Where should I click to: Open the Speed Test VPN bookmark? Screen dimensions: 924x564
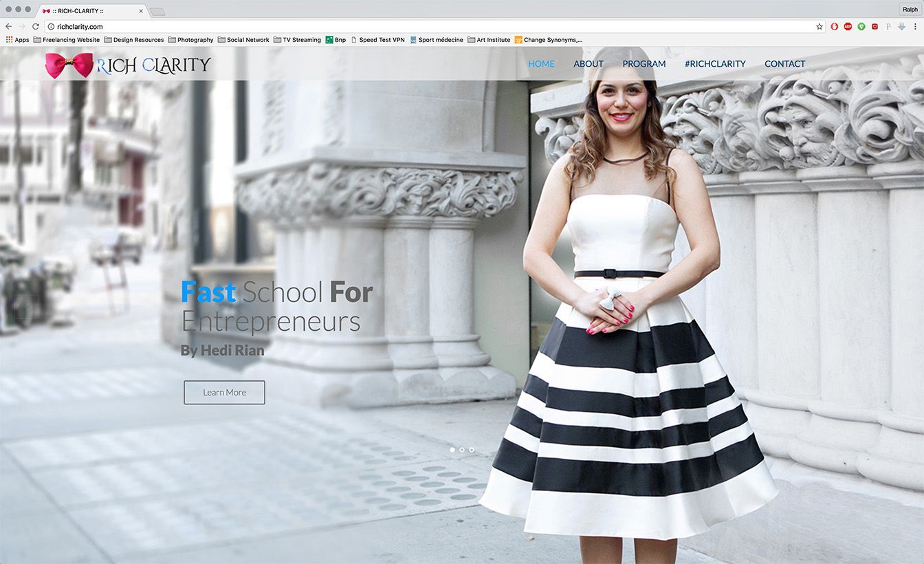pos(377,40)
